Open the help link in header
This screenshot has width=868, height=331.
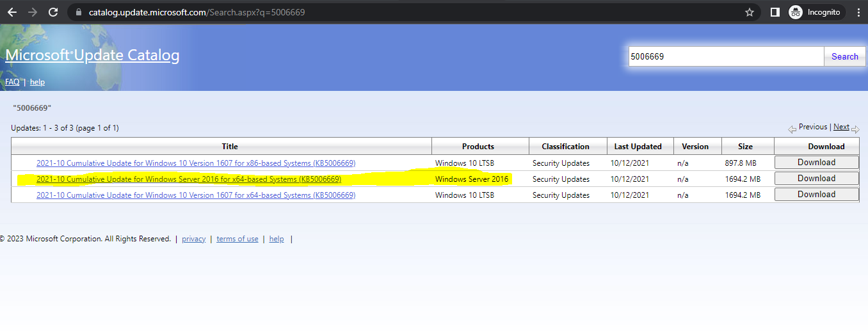click(37, 82)
